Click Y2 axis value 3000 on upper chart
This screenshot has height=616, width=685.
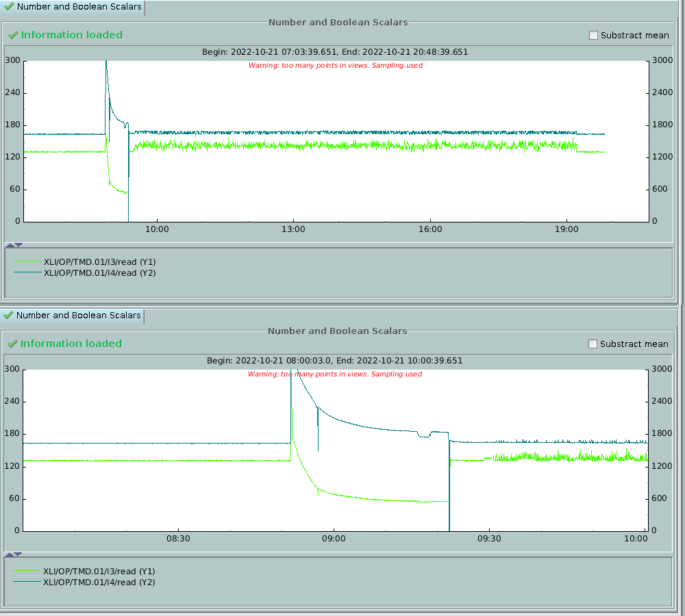pos(662,60)
